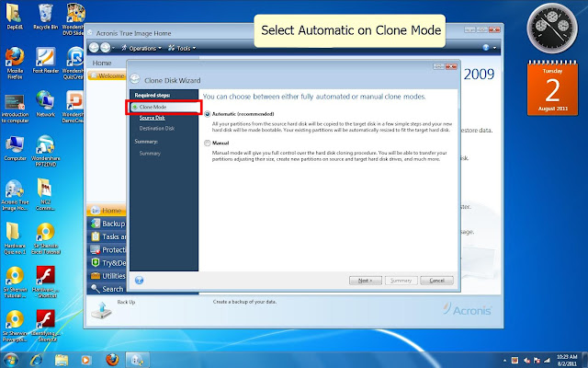Open Sir Sherwin Excel Tutorial disc shortcut

pos(45,238)
